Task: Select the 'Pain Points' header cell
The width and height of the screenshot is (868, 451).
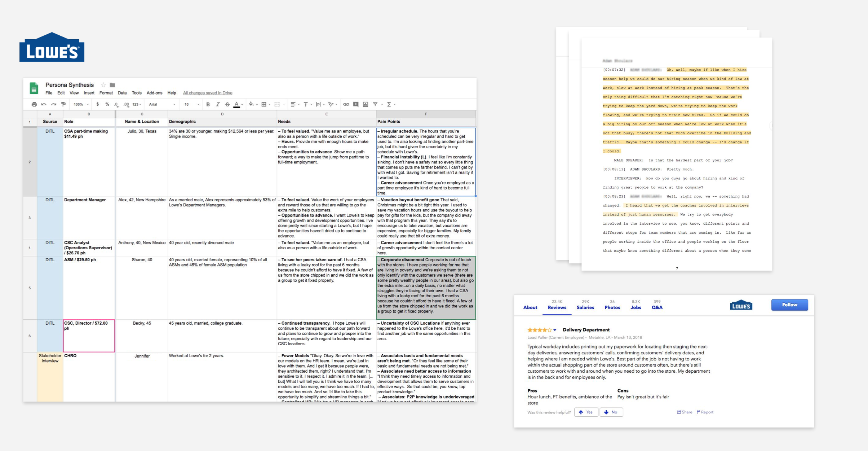Action: pos(426,122)
